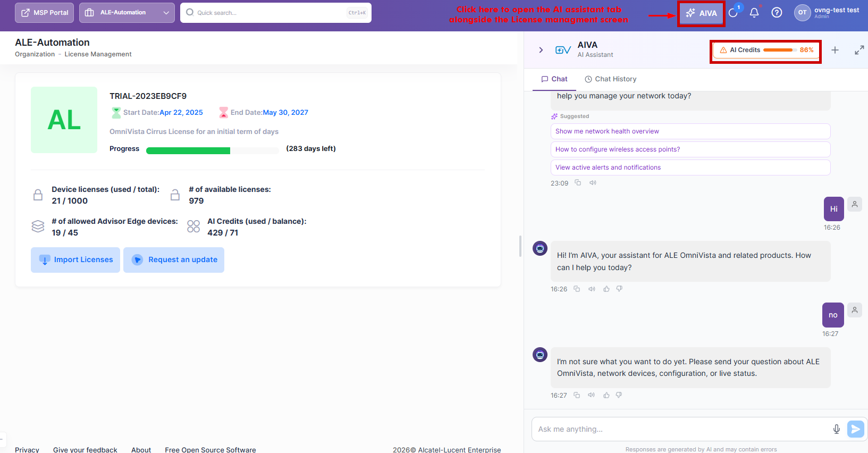Choose suggestion How to configure wireless access points
This screenshot has width=868, height=453.
tap(690, 149)
